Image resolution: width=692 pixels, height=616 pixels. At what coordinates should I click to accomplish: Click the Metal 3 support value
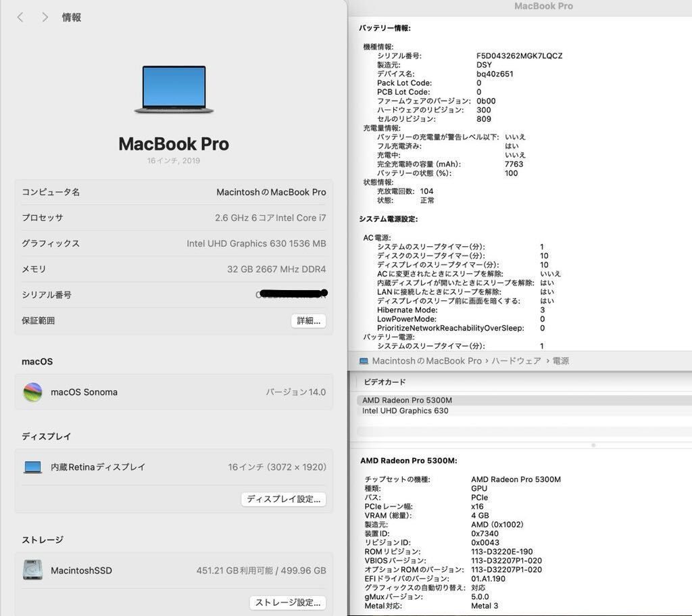pos(484,606)
